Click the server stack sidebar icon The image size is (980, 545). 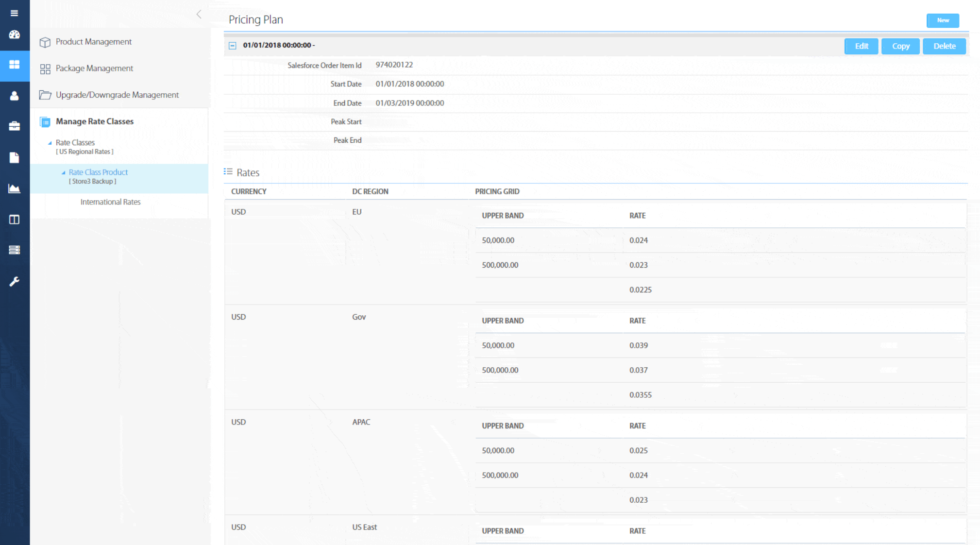click(14, 250)
